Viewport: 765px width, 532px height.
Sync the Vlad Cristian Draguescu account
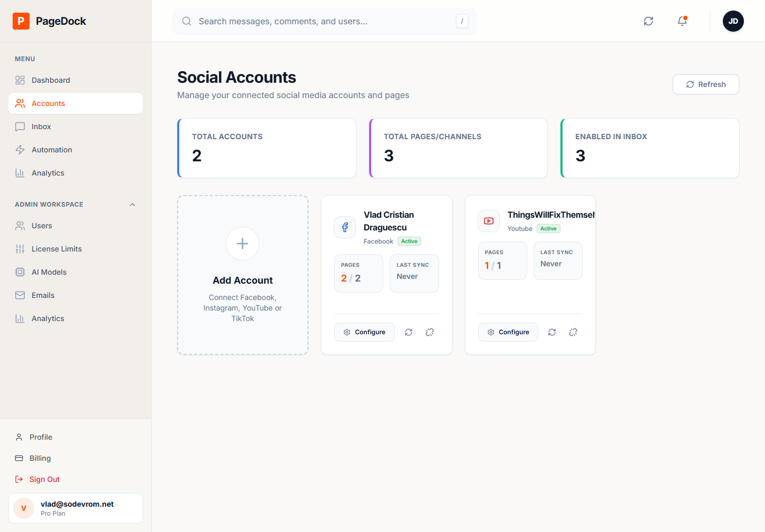[x=409, y=332]
